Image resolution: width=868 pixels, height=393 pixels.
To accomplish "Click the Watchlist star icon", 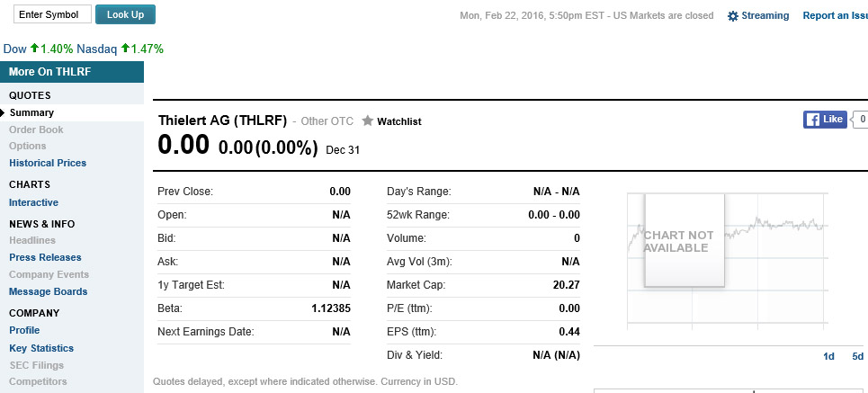I will coord(367,121).
